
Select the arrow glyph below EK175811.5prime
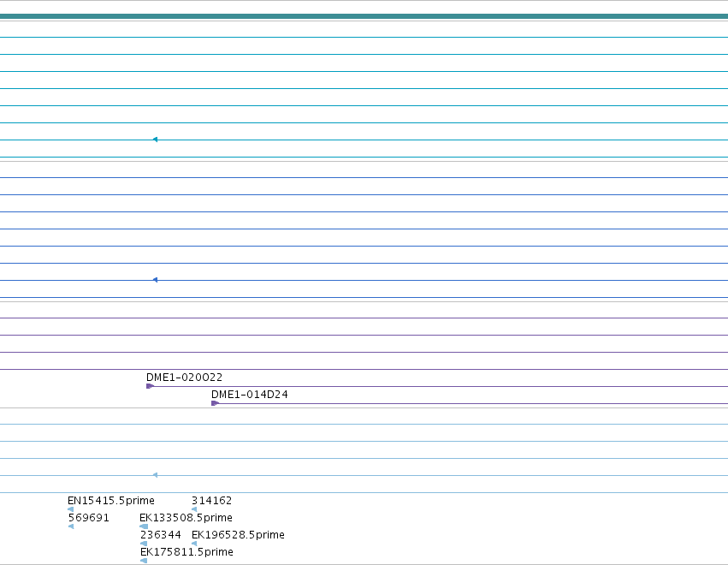pyautogui.click(x=144, y=561)
